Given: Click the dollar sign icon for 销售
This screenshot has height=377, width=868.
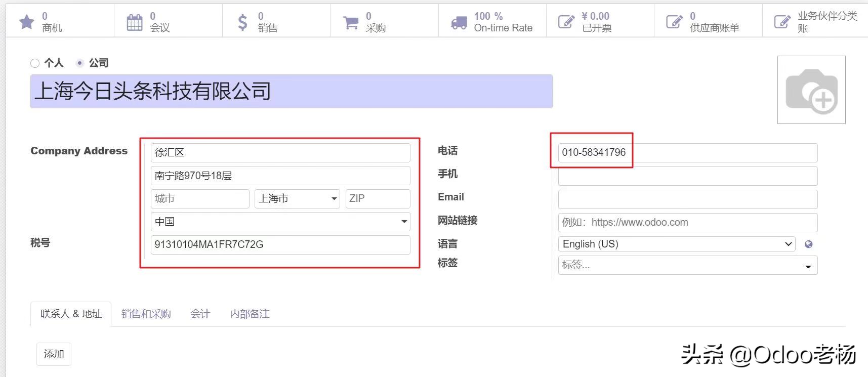Looking at the screenshot, I should pyautogui.click(x=242, y=22).
